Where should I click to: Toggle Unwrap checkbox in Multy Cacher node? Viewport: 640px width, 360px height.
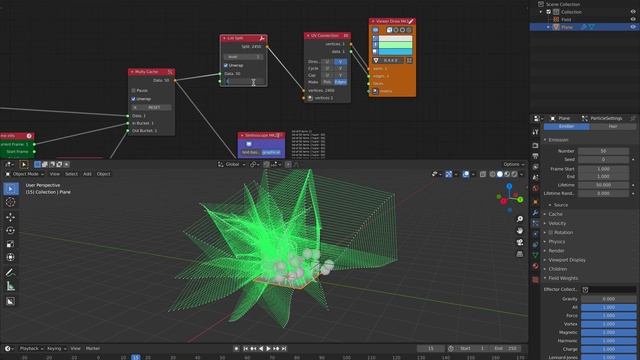pos(133,99)
